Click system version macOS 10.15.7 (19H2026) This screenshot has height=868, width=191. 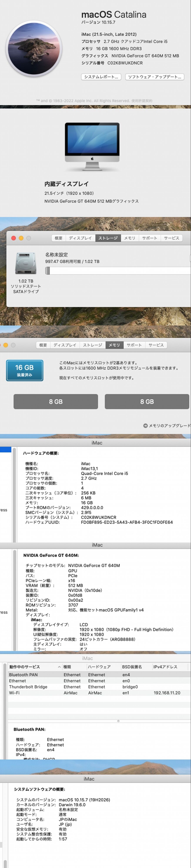pos(84,800)
